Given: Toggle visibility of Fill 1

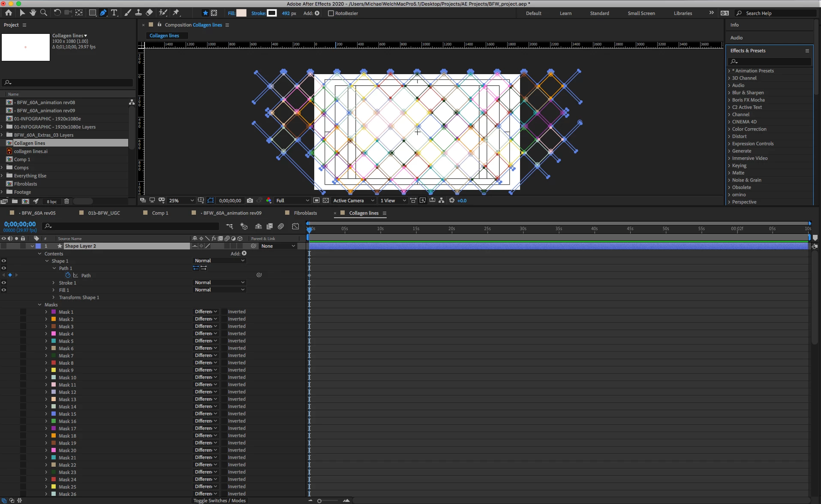Looking at the screenshot, I should tap(4, 290).
